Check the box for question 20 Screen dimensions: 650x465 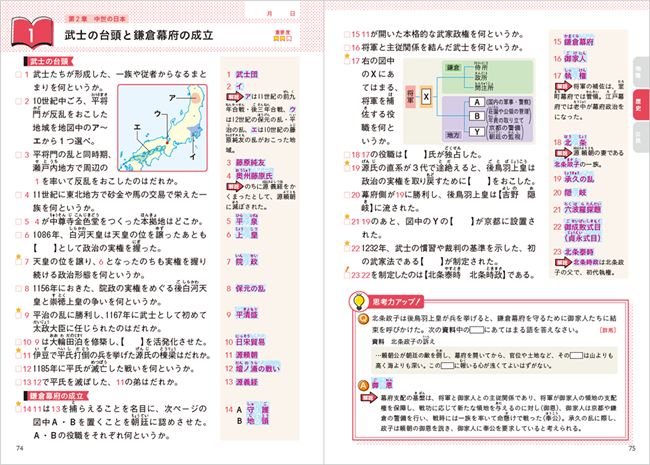click(x=347, y=195)
